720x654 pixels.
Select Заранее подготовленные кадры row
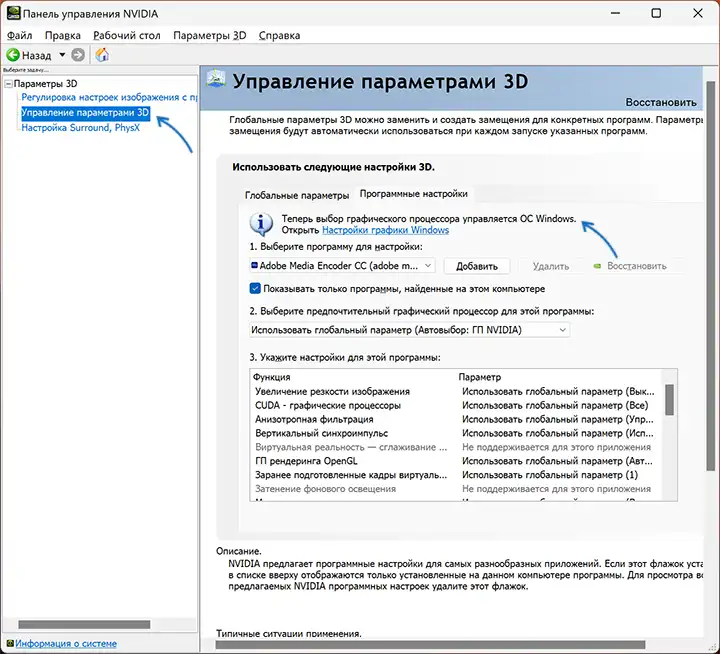pyautogui.click(x=456, y=475)
